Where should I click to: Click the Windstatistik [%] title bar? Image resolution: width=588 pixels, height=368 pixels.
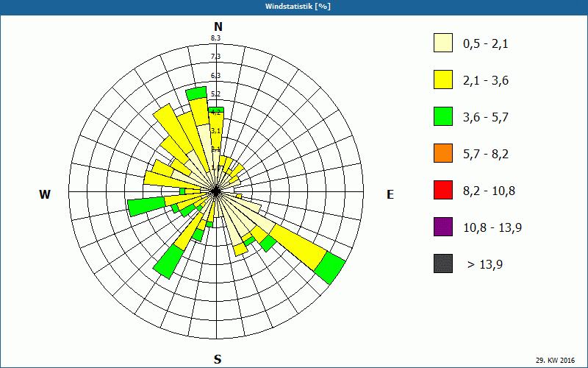294,7
